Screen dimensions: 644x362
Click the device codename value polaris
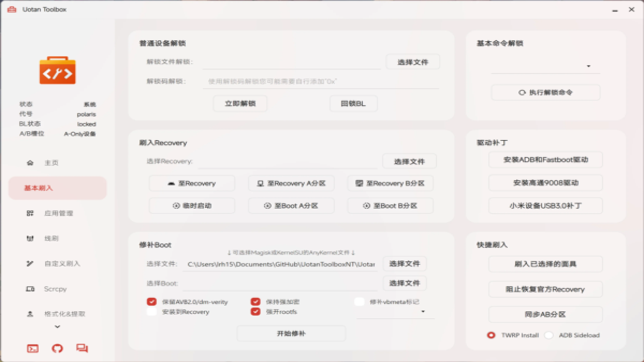pos(86,114)
